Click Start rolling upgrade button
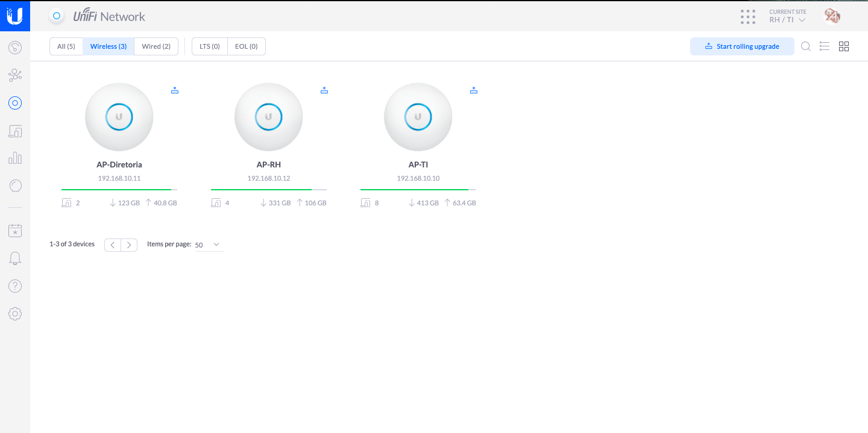868x433 pixels. coord(742,46)
